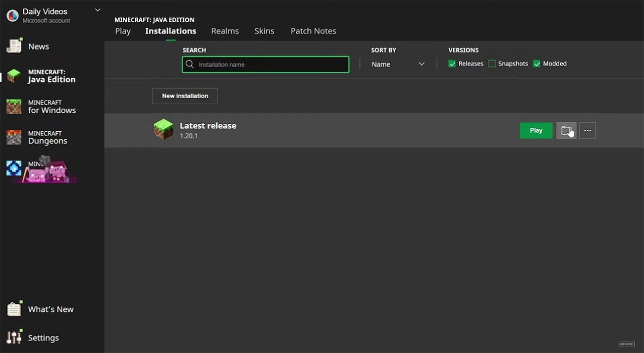Click the What's New label

tap(51, 309)
